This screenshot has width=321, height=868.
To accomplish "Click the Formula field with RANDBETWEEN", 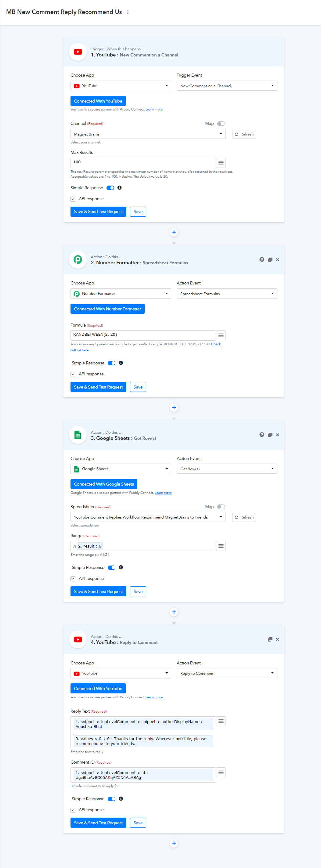I will [x=143, y=335].
